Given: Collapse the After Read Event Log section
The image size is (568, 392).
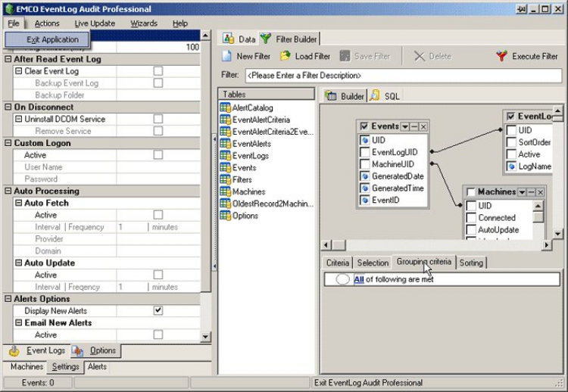Looking at the screenshot, I should 8,59.
